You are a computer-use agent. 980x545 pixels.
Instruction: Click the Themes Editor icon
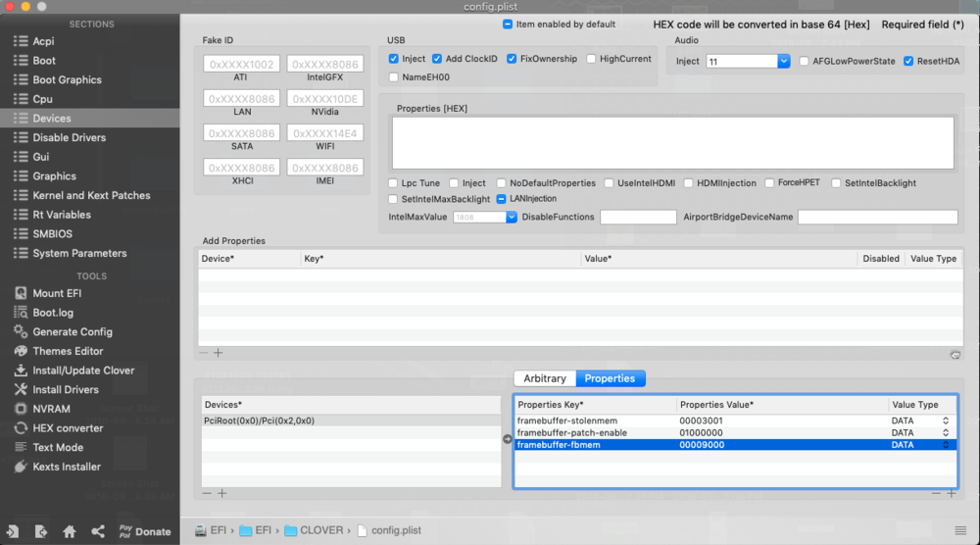20,351
